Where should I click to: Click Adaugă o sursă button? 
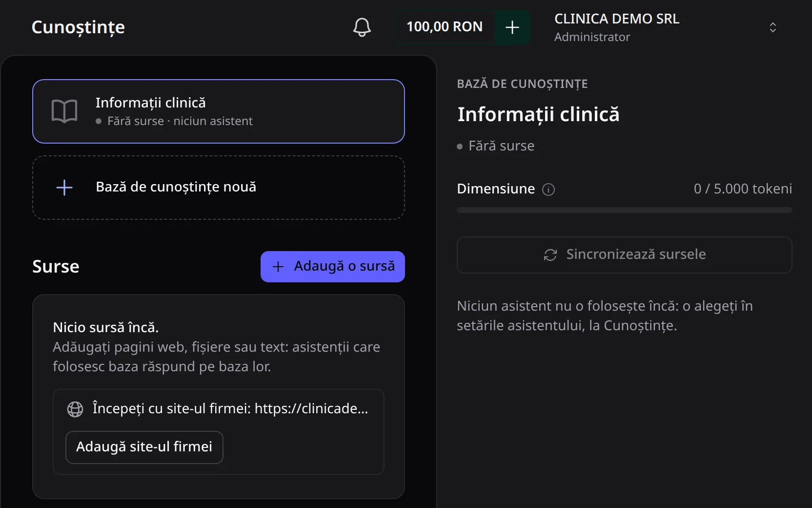pyautogui.click(x=333, y=267)
